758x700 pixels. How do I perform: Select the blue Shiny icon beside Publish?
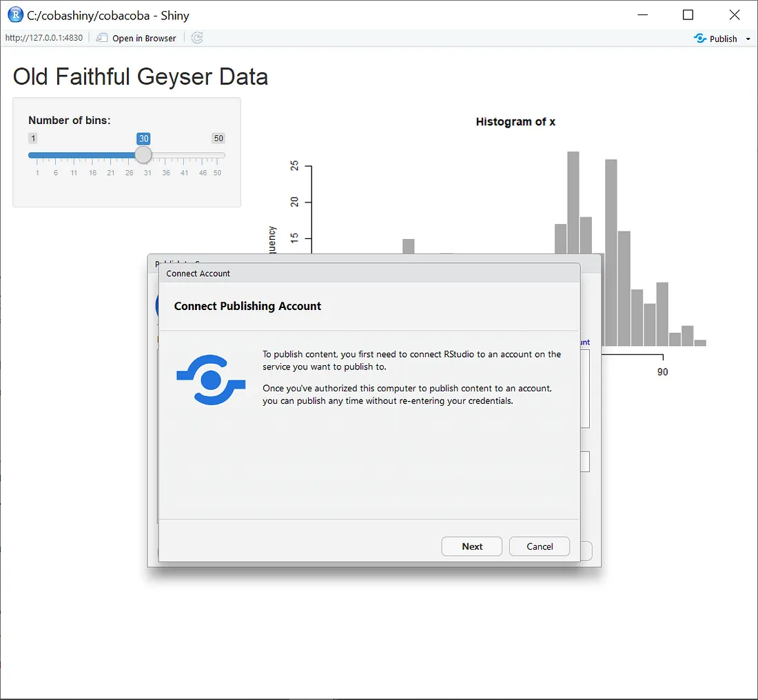[x=699, y=39]
